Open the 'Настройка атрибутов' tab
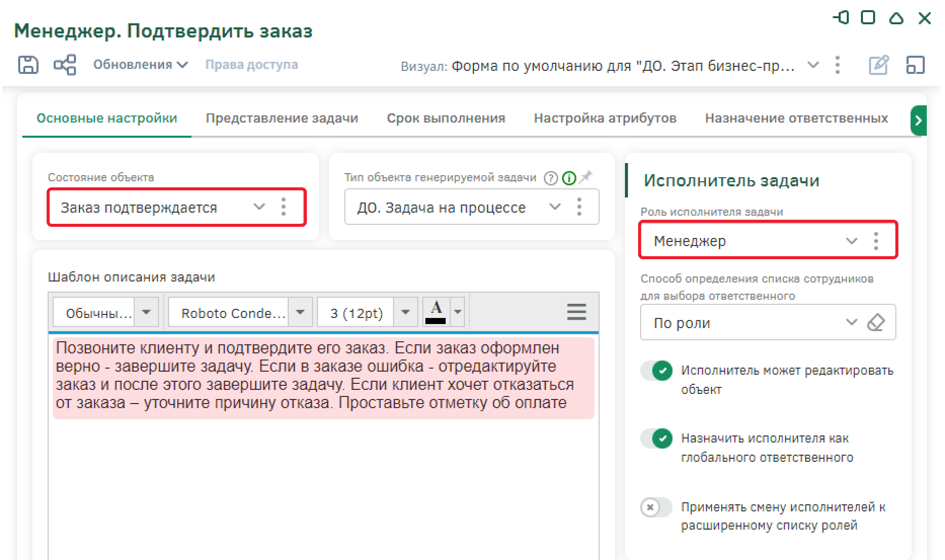This screenshot has width=945, height=560. click(x=605, y=118)
